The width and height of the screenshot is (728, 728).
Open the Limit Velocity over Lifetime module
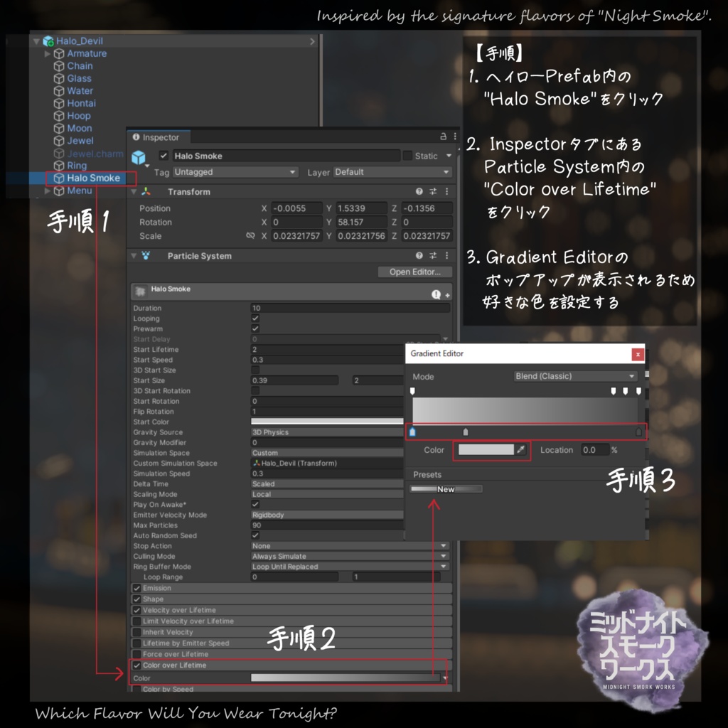[292, 621]
